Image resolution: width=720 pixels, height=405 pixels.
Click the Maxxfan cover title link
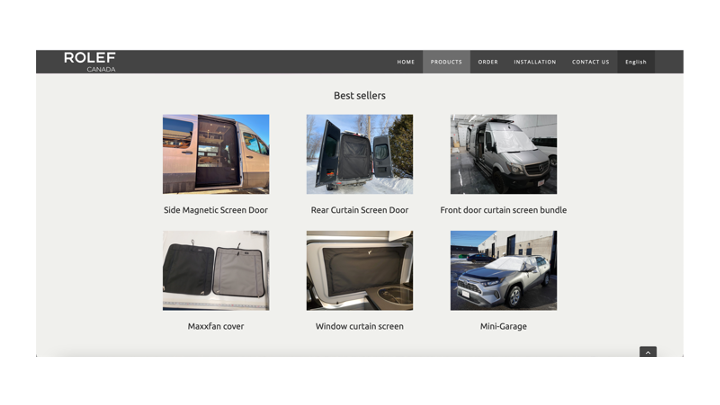216,326
